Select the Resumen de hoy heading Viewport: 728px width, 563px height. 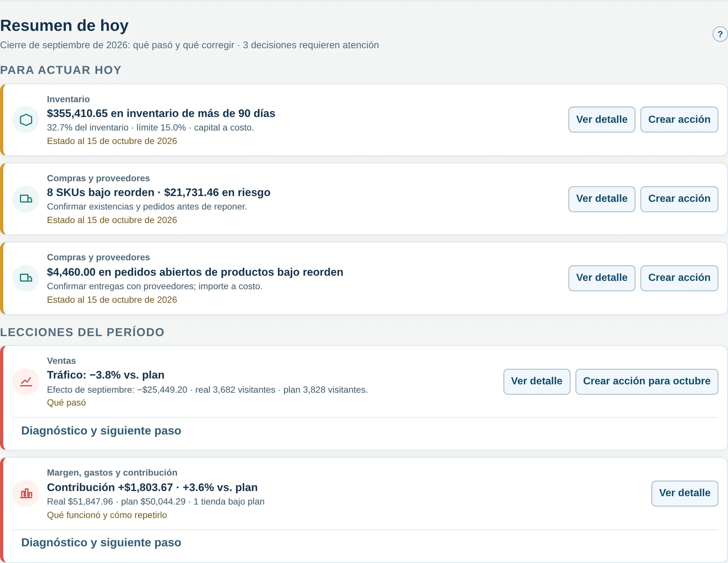64,25
